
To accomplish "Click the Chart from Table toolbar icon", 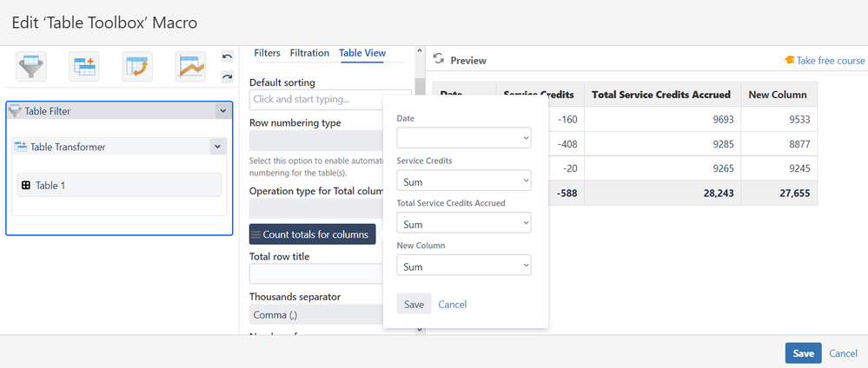I will pos(190,67).
